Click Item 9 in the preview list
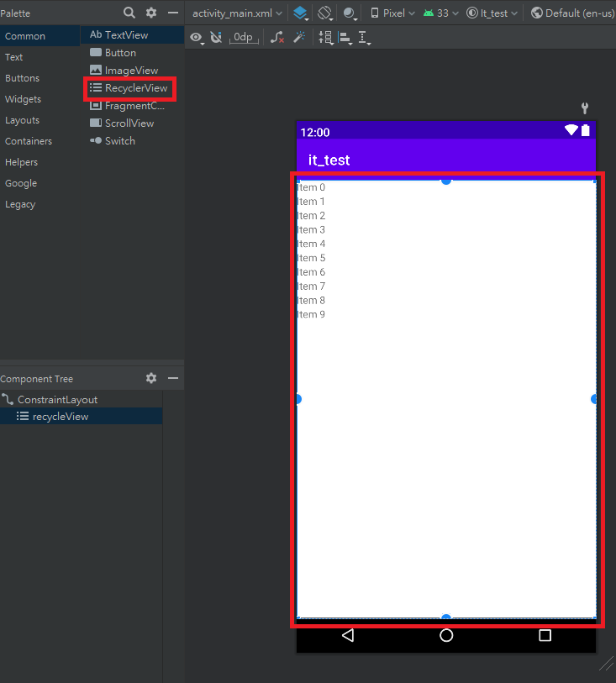616x683 pixels. tap(311, 314)
